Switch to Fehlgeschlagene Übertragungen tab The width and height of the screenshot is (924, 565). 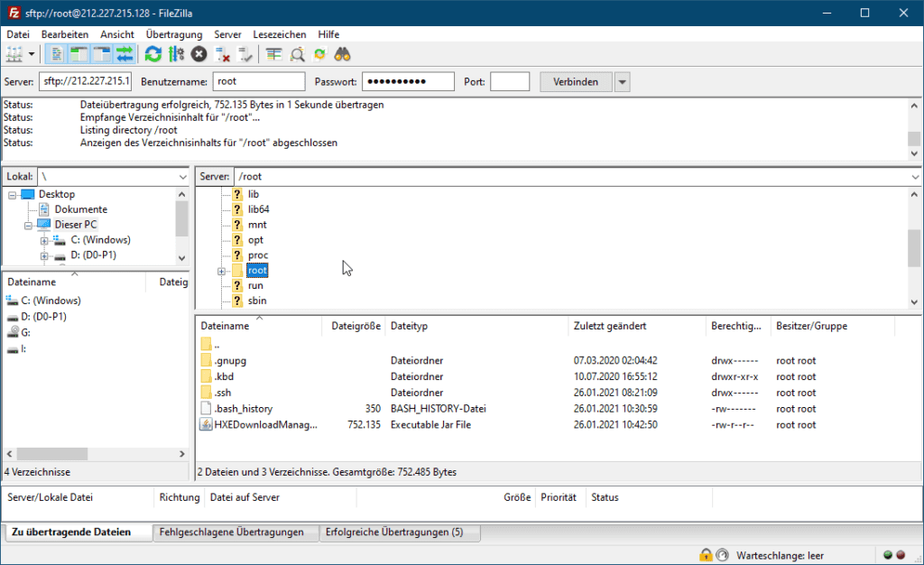pyautogui.click(x=234, y=532)
